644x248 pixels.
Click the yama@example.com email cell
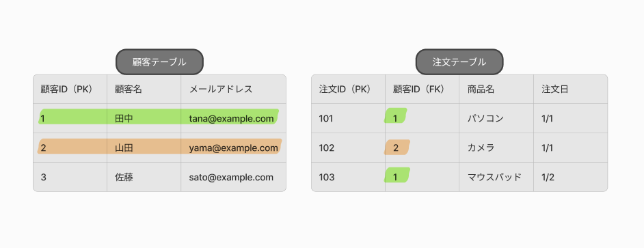coord(233,148)
